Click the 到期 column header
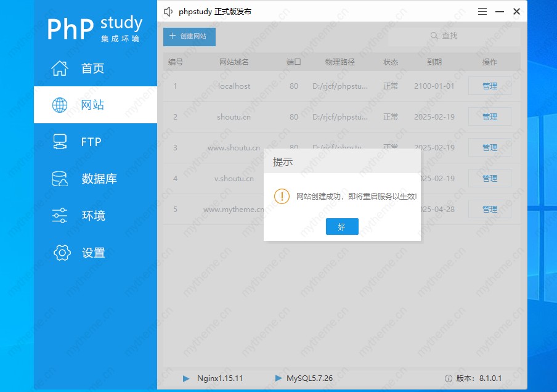 (x=434, y=62)
